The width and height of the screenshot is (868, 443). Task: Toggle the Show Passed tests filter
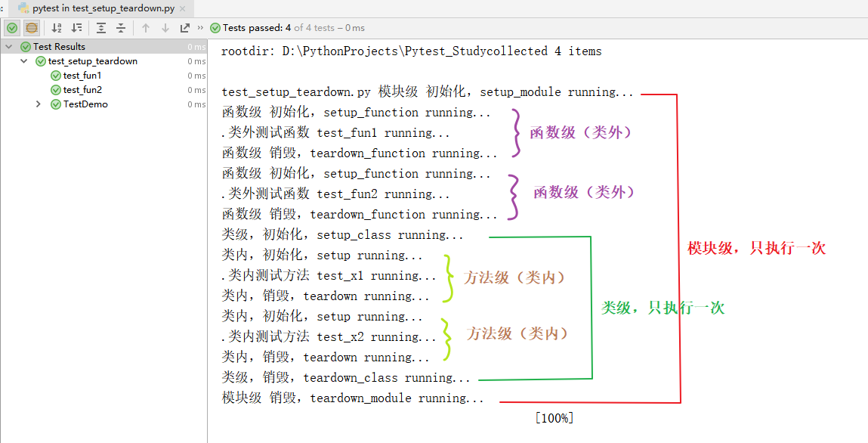11,28
